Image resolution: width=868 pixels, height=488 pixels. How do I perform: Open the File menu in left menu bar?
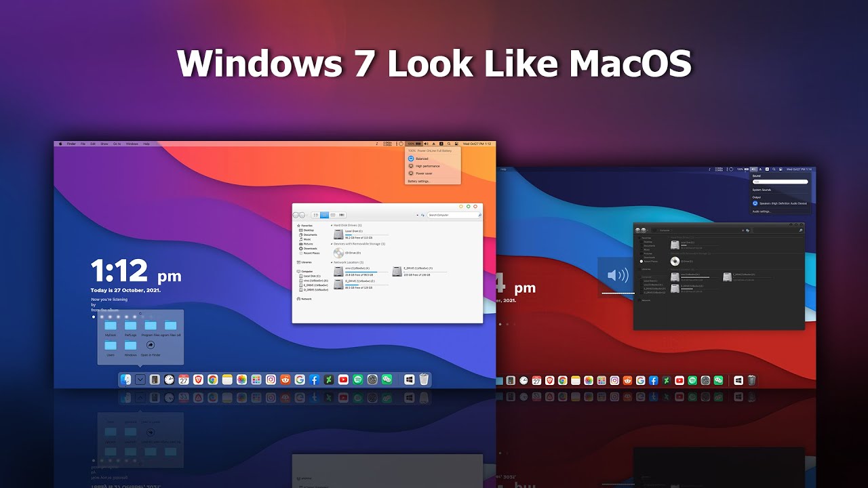click(x=83, y=144)
